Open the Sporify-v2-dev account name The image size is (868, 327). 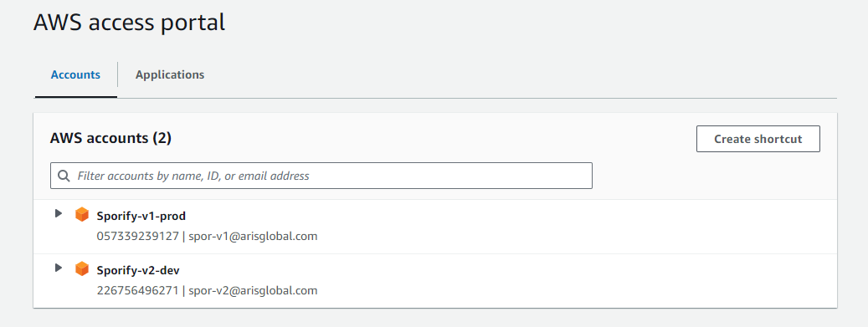coord(138,271)
